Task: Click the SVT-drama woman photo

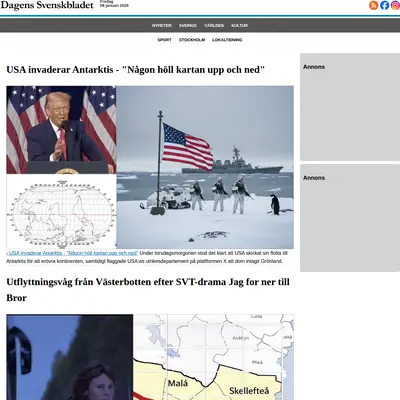Action: pos(70,357)
